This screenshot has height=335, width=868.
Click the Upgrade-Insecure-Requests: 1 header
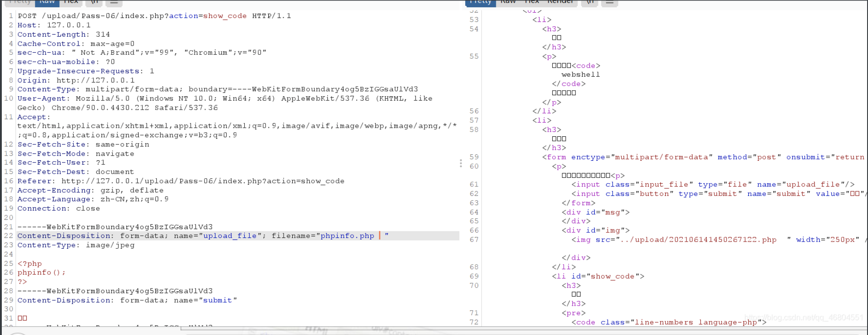(86, 71)
